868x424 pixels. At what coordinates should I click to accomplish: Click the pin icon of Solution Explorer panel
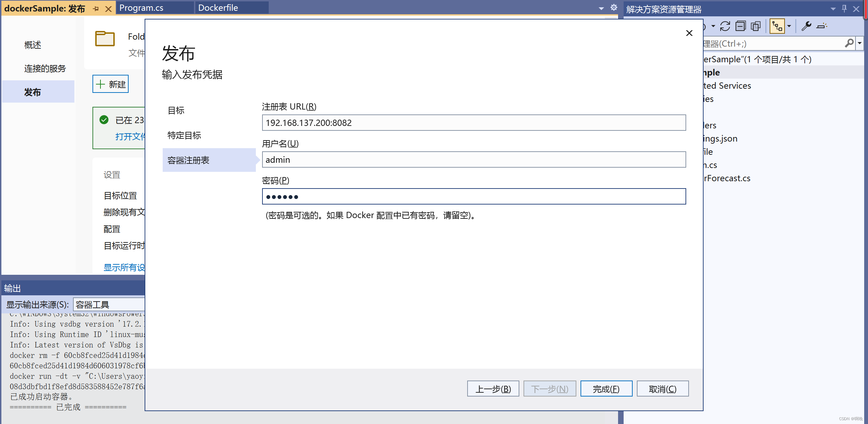(x=844, y=9)
